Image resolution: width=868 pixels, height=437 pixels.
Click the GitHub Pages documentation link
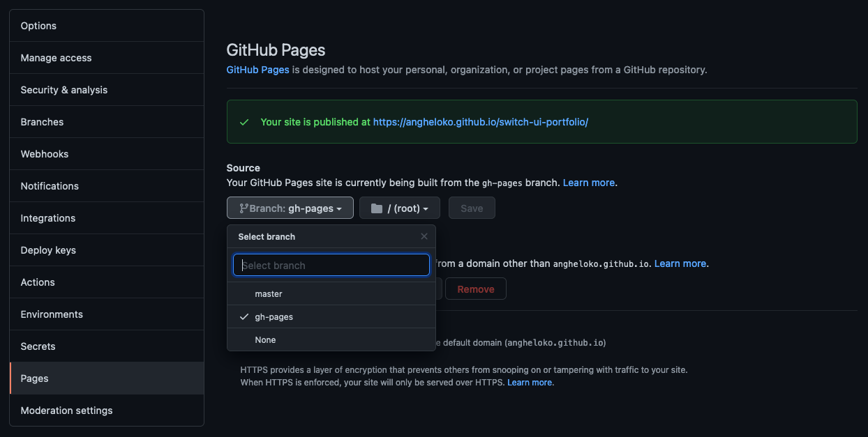click(257, 70)
